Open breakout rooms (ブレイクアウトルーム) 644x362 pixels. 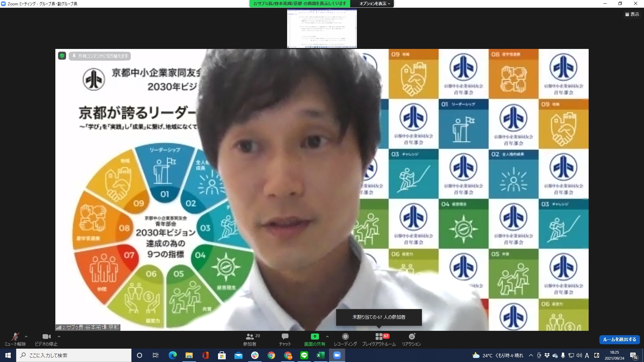pyautogui.click(x=379, y=339)
